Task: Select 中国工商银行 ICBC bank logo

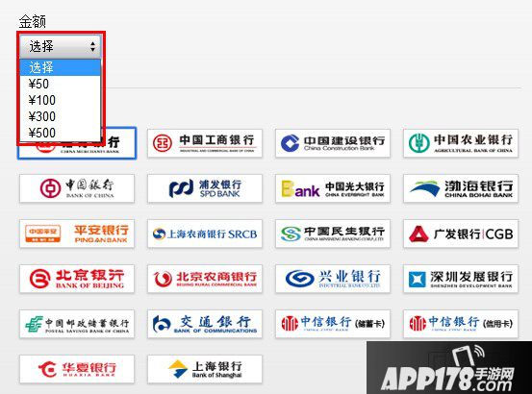Action: pyautogui.click(x=205, y=143)
